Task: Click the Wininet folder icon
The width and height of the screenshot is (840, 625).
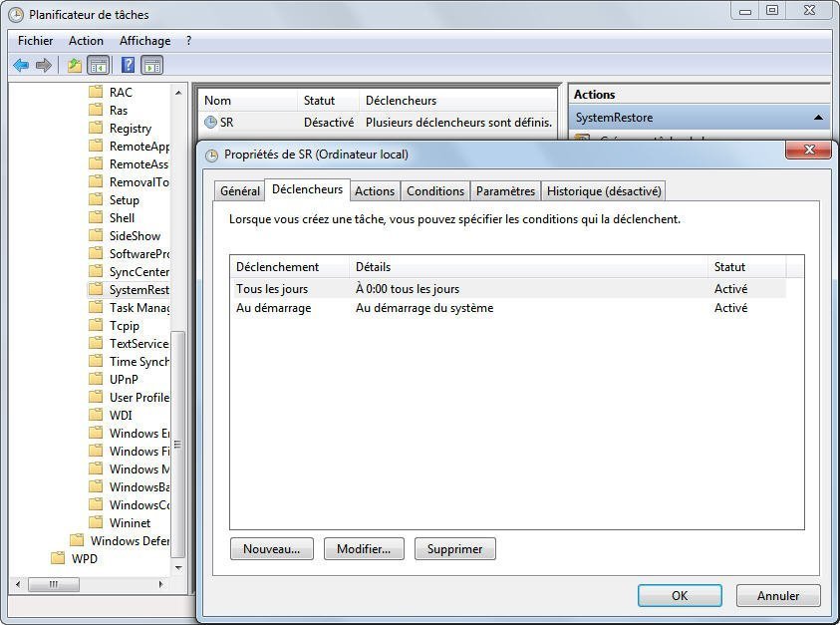Action: tap(96, 522)
